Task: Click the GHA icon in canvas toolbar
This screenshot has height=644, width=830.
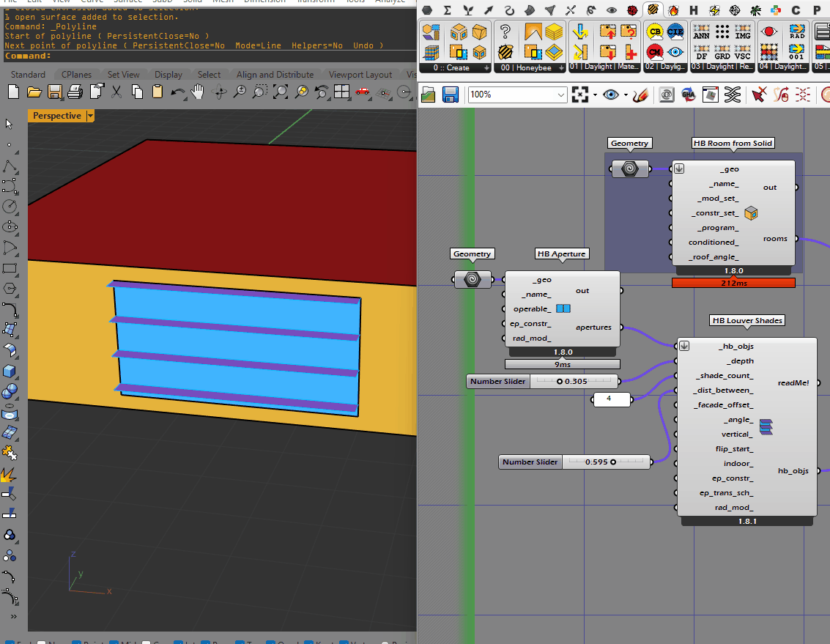Action: [x=689, y=95]
